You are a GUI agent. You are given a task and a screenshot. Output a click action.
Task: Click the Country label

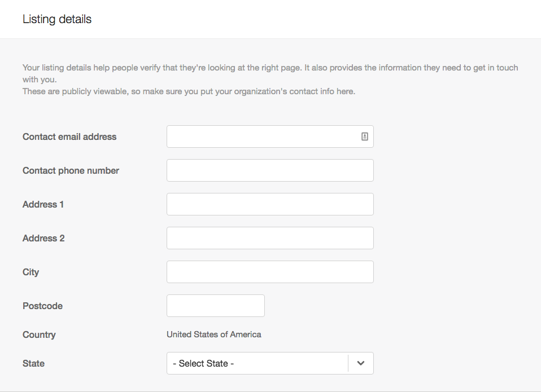point(39,334)
